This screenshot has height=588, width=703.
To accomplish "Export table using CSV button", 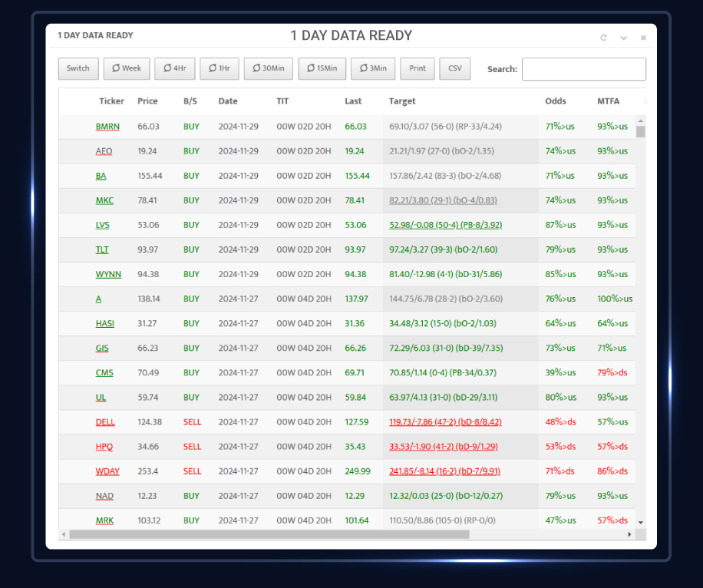I will (x=454, y=68).
